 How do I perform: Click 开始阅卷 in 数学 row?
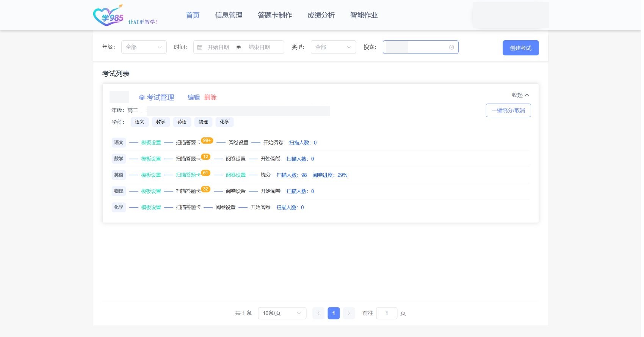pyautogui.click(x=271, y=159)
